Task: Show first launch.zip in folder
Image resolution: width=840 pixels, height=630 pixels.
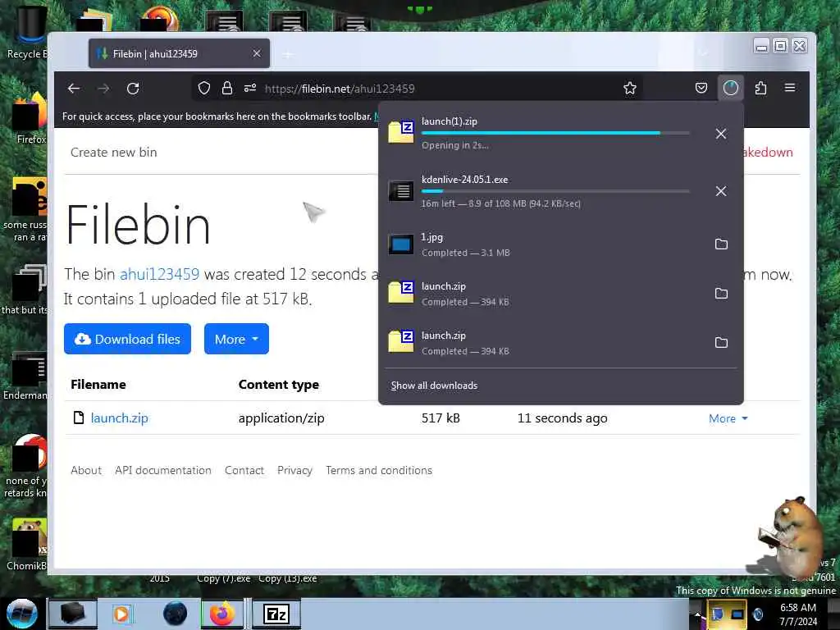Action: [722, 294]
